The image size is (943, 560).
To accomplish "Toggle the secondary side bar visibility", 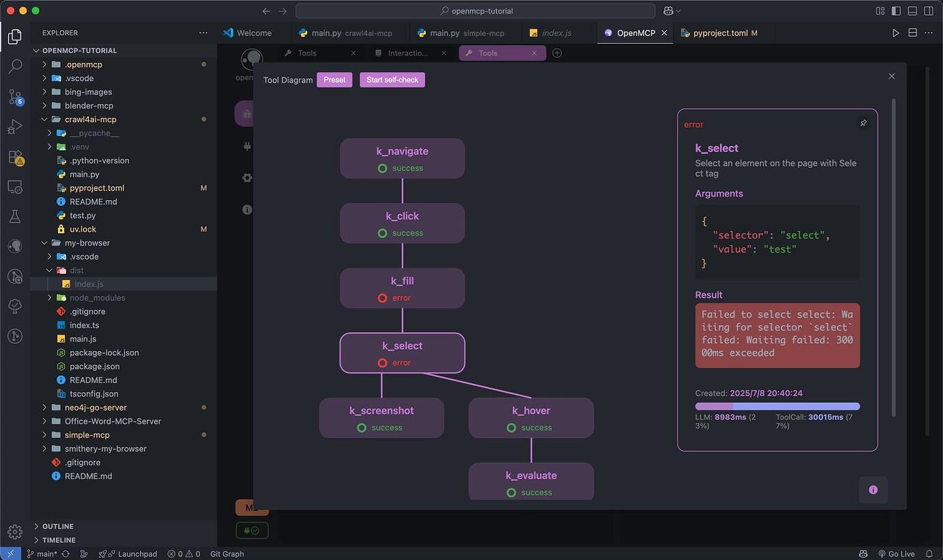I will (929, 11).
